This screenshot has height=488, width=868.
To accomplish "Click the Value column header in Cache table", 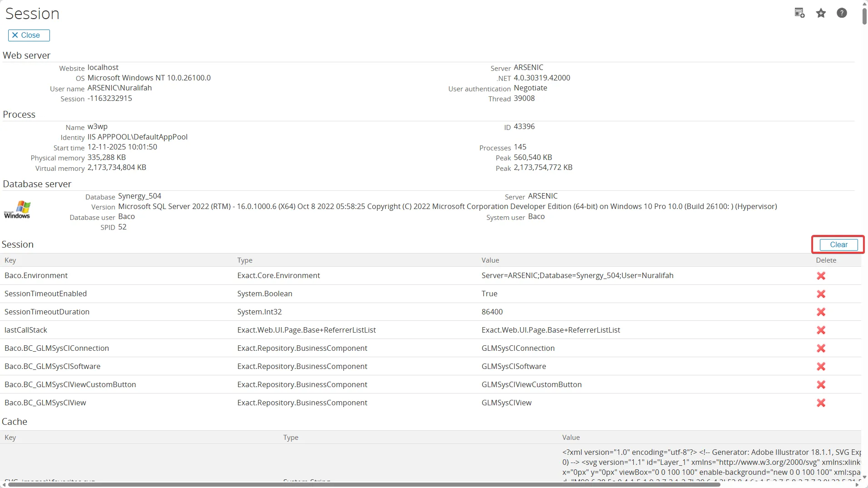I will (571, 438).
